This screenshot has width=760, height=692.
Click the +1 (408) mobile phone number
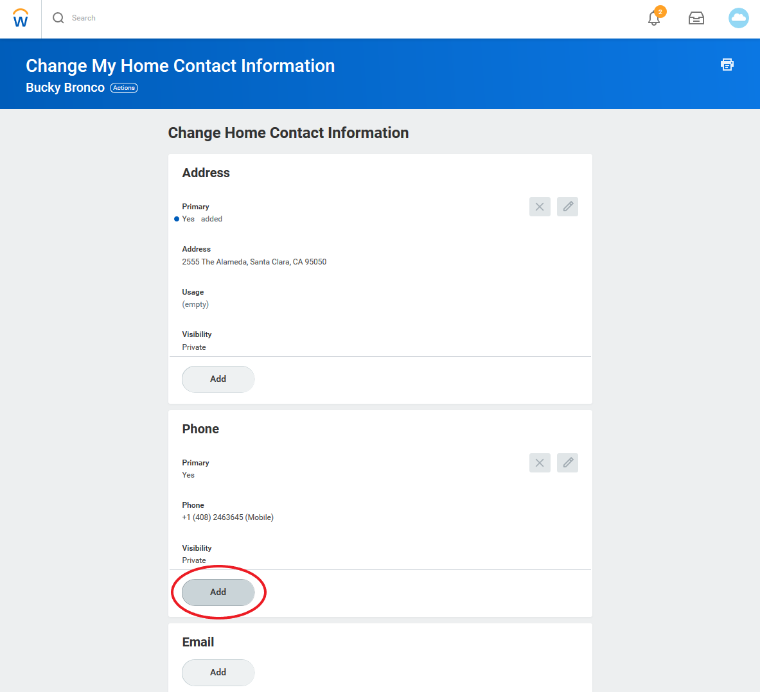click(227, 517)
